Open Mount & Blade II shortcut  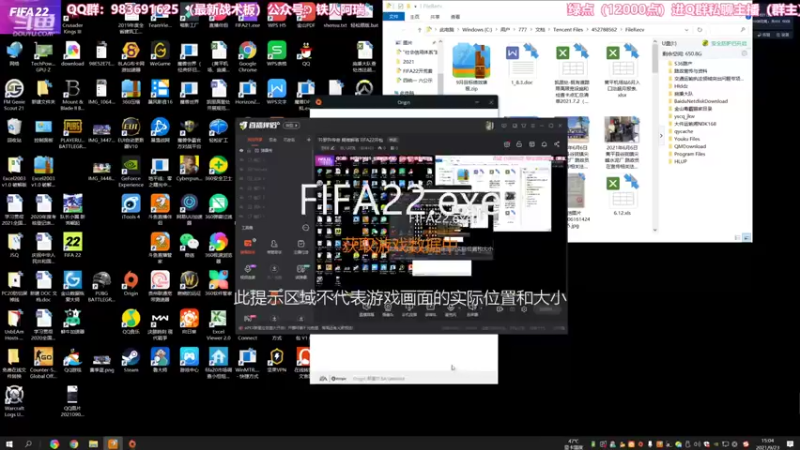tap(72, 94)
